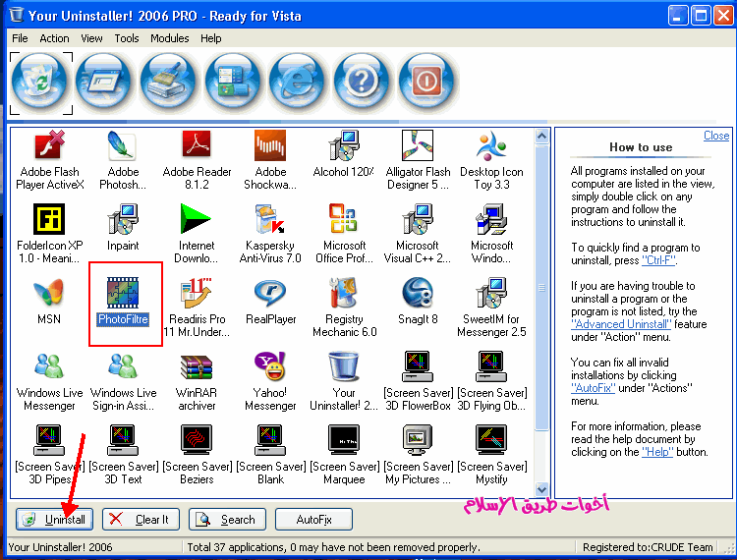Viewport: 737px width, 560px height.
Task: Select 3D FlowerBox screen saver
Action: [418, 381]
